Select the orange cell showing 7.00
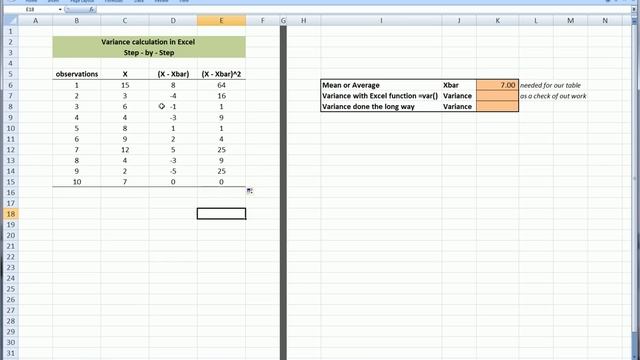 pos(498,85)
